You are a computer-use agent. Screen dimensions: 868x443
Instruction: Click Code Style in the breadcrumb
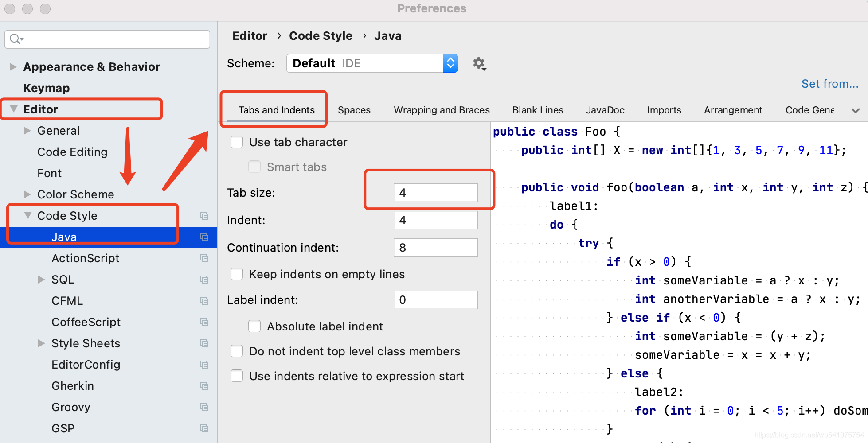[x=321, y=36]
